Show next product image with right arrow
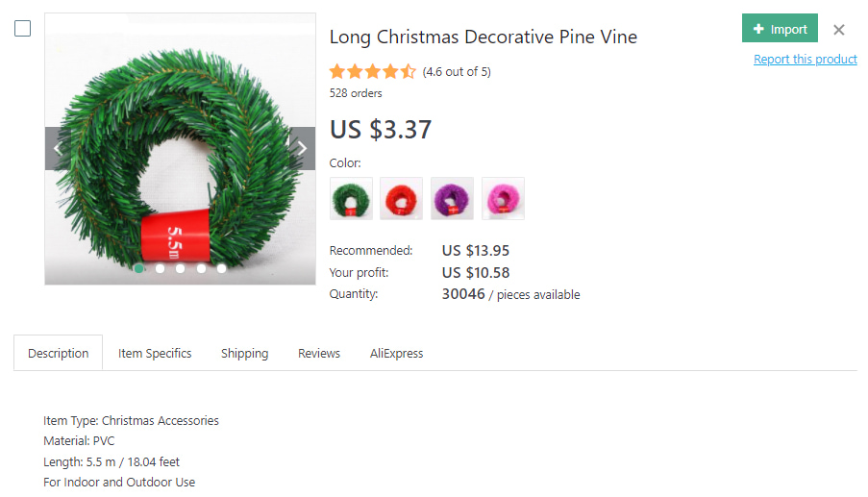868x497 pixels. pos(302,148)
